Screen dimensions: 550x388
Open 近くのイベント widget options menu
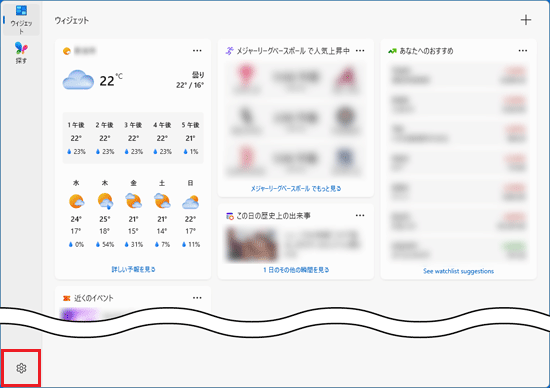(x=197, y=298)
